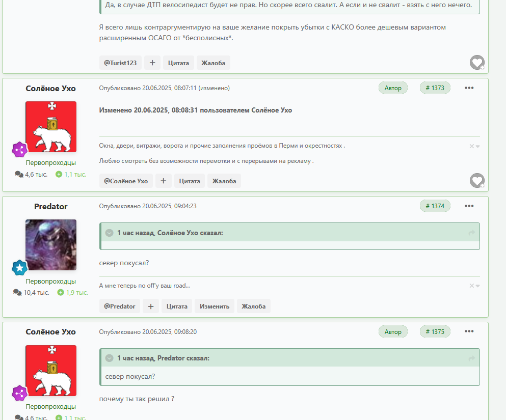
Task: Go to quoted Predator post arrow
Action: click(471, 358)
